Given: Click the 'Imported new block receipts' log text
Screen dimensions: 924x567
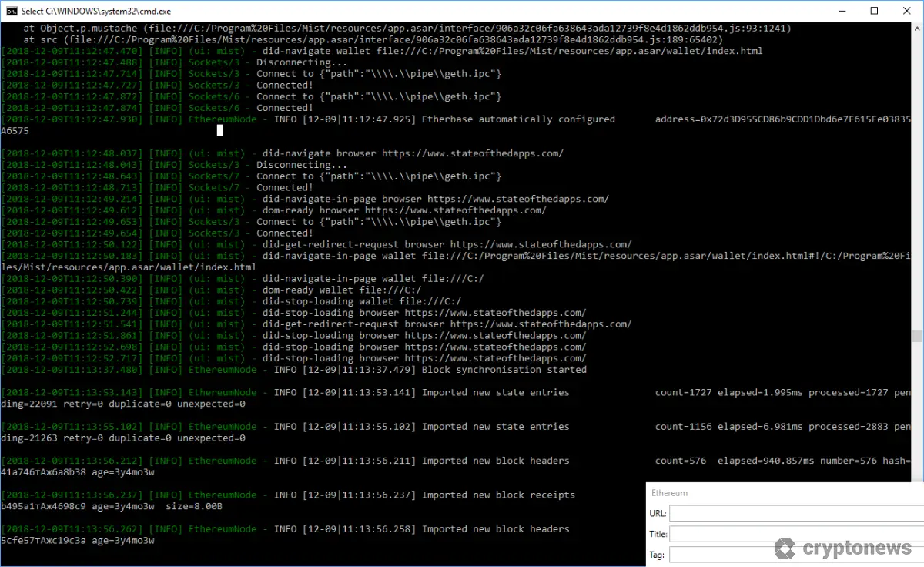Looking at the screenshot, I should click(498, 495).
